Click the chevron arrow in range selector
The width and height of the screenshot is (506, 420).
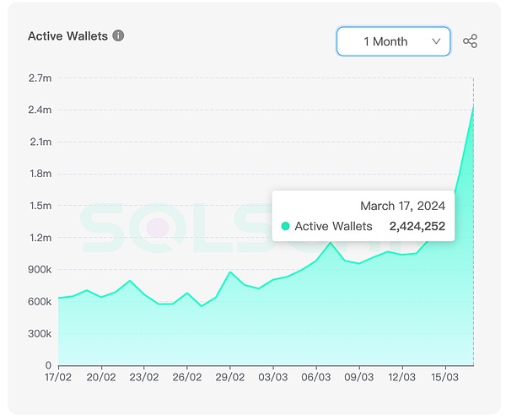[436, 41]
